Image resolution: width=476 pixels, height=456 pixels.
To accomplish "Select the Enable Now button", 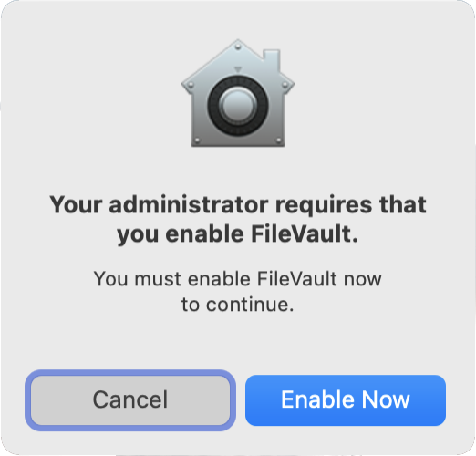I will tap(346, 400).
